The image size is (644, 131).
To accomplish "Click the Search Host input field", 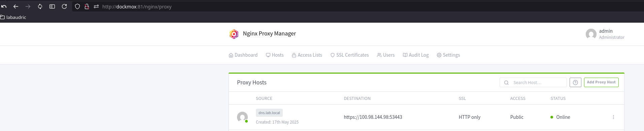I will pyautogui.click(x=533, y=82).
